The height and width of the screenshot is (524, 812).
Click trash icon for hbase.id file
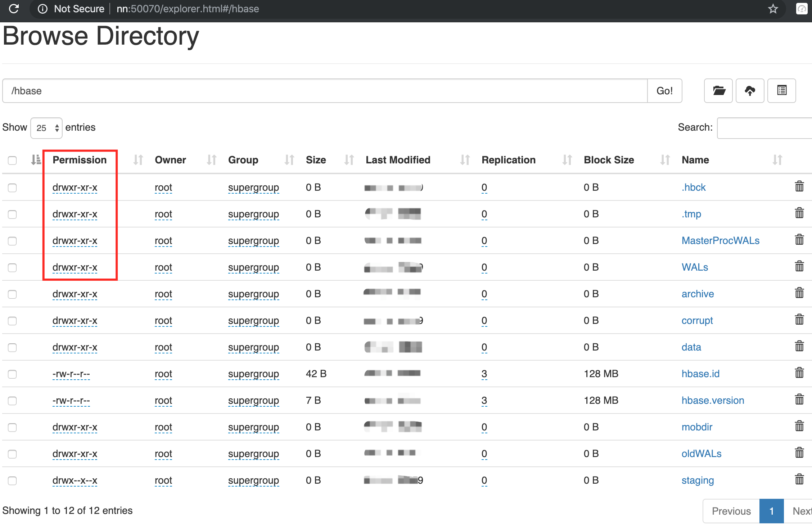pyautogui.click(x=799, y=372)
